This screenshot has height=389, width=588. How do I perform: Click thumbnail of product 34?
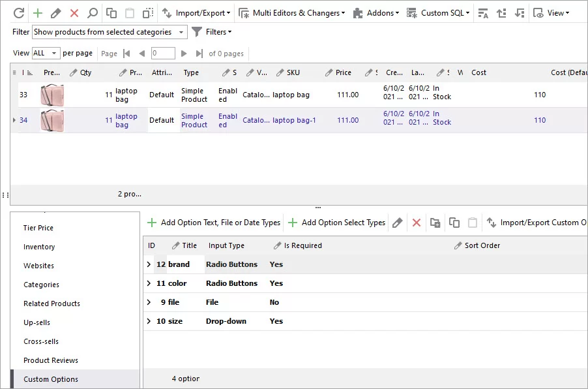[52, 120]
